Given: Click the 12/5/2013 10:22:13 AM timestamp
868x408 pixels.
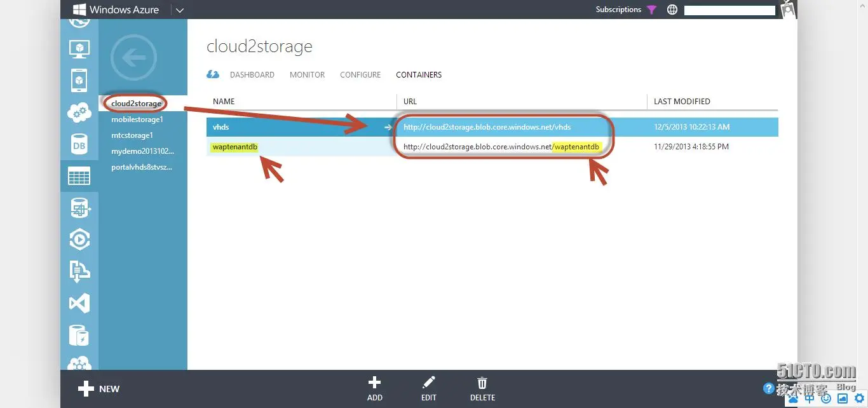Looking at the screenshot, I should pos(691,127).
